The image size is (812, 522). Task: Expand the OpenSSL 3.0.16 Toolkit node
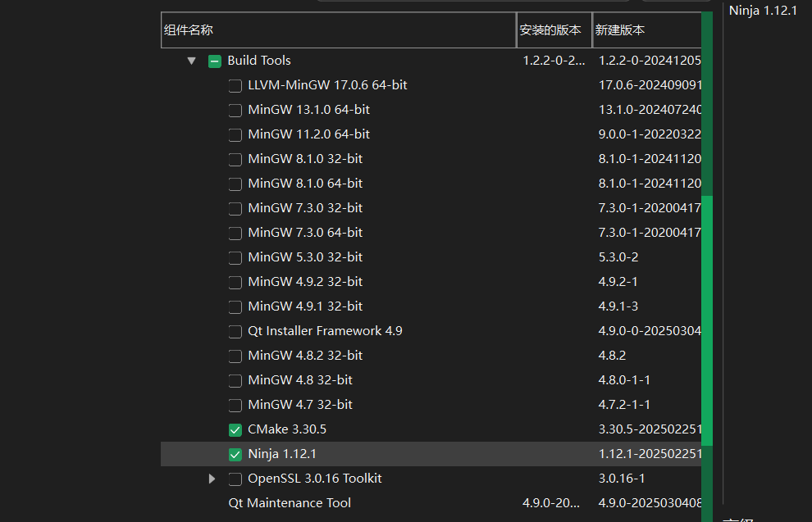(x=212, y=479)
